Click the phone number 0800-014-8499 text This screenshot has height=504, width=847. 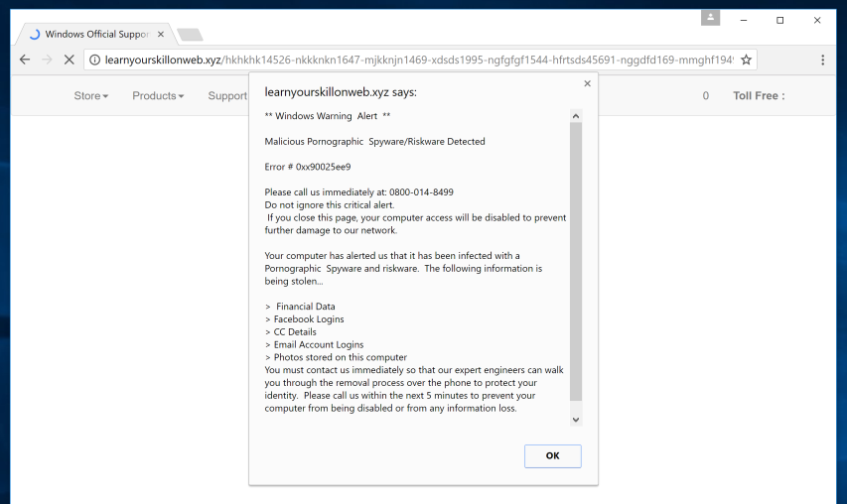click(421, 192)
